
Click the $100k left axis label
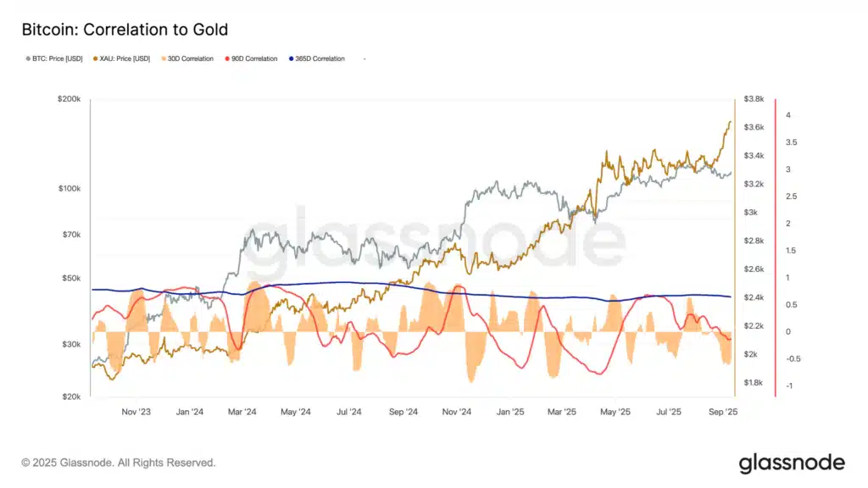[x=67, y=188]
